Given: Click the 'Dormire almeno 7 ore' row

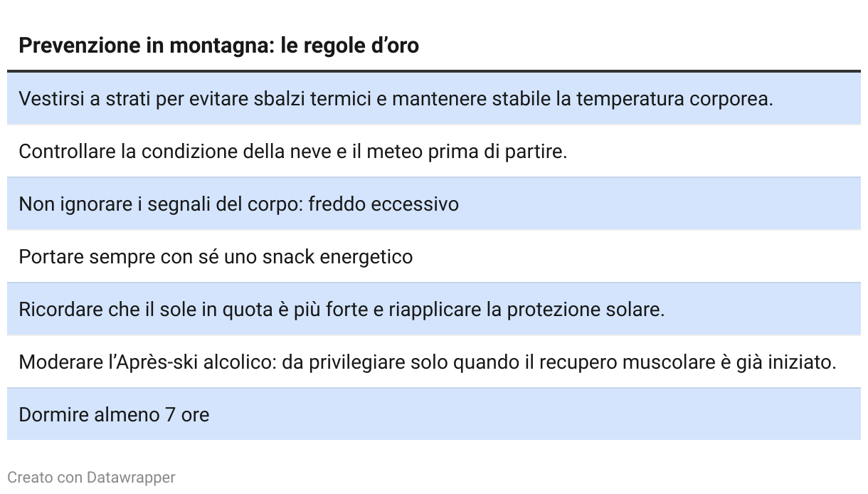Looking at the screenshot, I should 434,414.
